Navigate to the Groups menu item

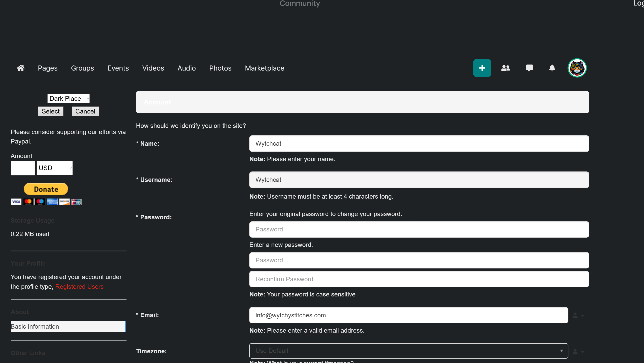(x=82, y=68)
